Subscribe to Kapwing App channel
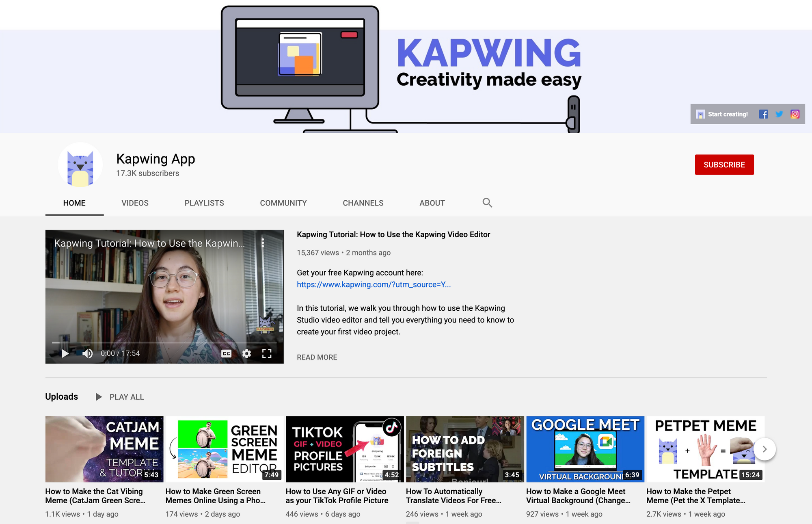 click(x=724, y=165)
